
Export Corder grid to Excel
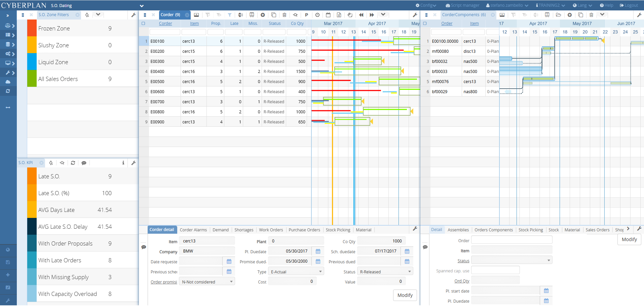click(339, 15)
